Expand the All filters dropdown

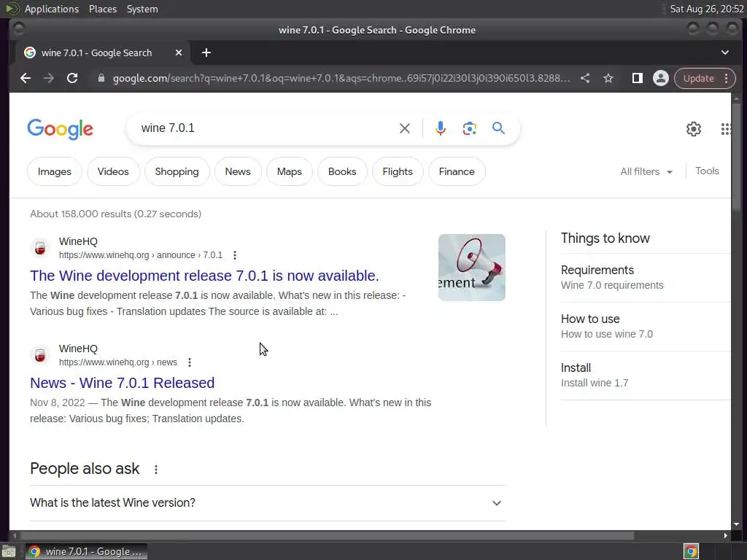[x=646, y=171]
